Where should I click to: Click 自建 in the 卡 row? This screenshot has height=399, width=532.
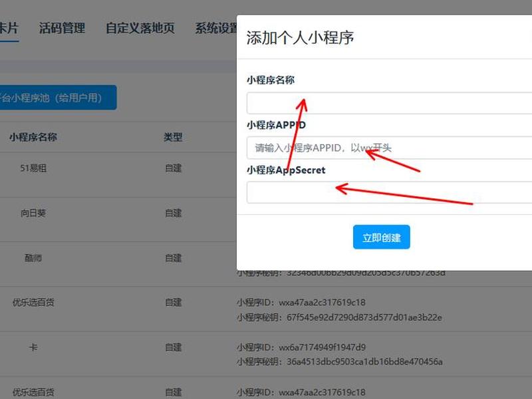pyautogui.click(x=174, y=347)
